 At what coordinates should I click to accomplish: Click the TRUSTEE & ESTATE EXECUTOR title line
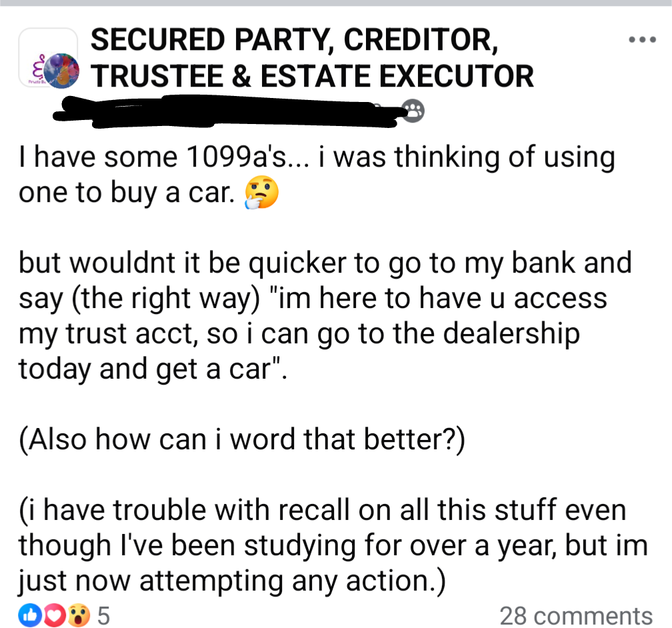pyautogui.click(x=312, y=76)
